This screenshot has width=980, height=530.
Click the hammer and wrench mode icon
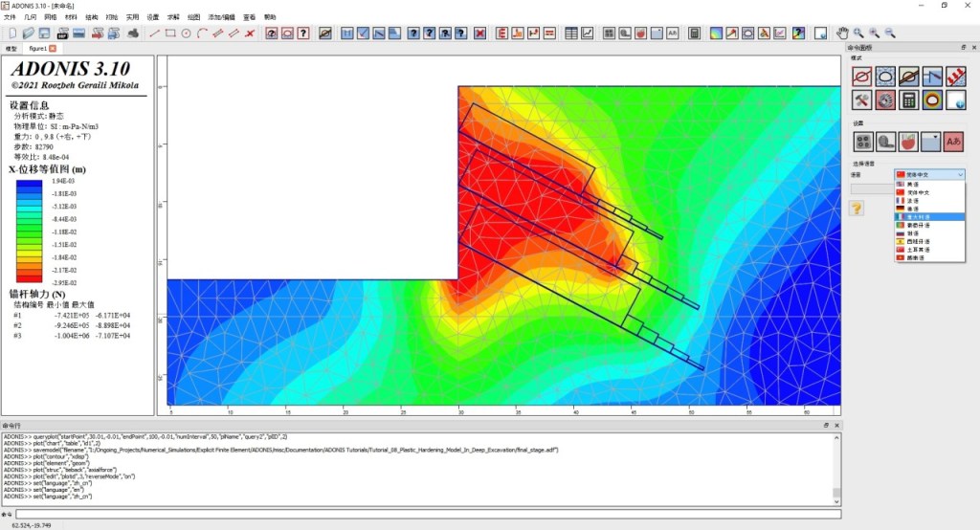click(x=861, y=99)
